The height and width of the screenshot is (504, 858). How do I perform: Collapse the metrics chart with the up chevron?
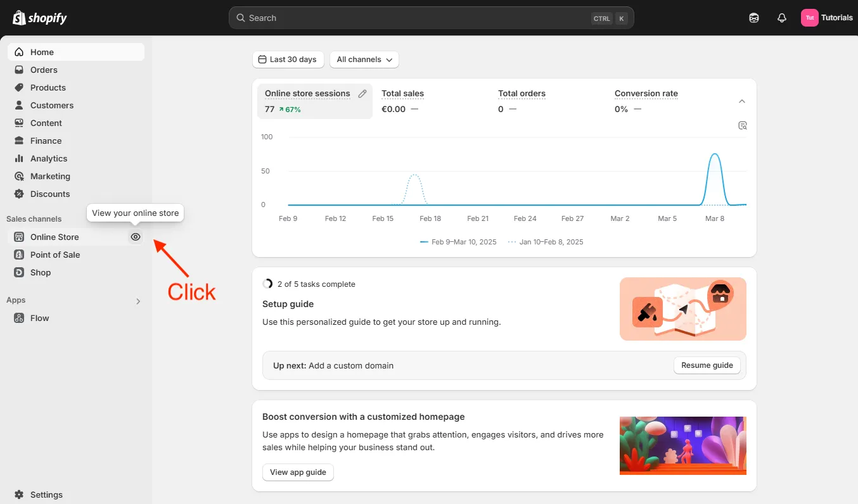point(741,101)
